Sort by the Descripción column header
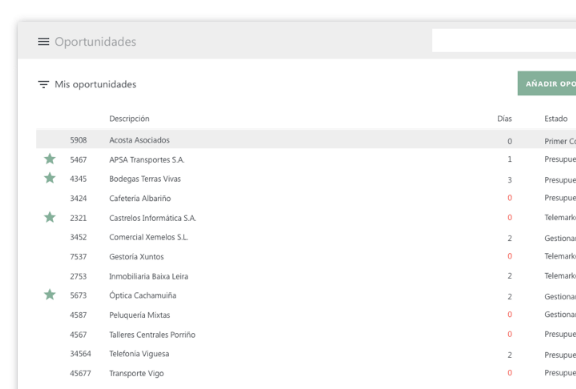 129,119
